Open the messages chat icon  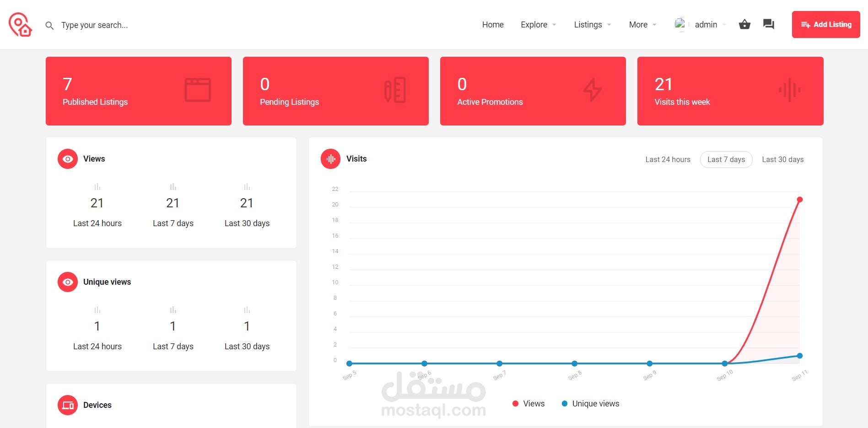coord(769,24)
